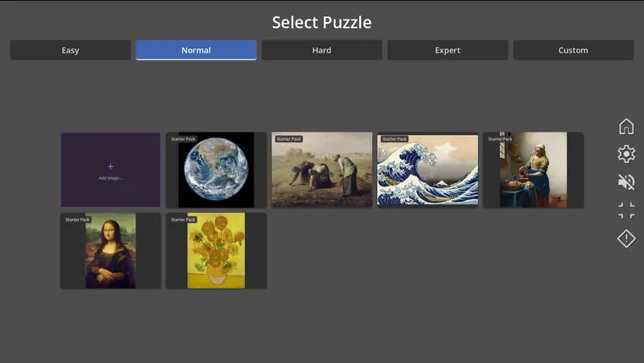Viewport: 644px width, 363px height.
Task: Choose the Expert difficulty tab
Action: point(447,50)
